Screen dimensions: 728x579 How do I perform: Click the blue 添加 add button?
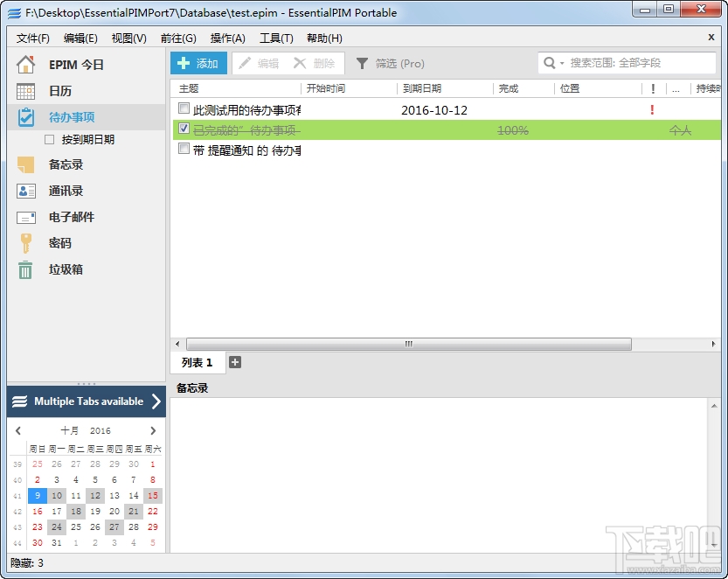[x=198, y=63]
